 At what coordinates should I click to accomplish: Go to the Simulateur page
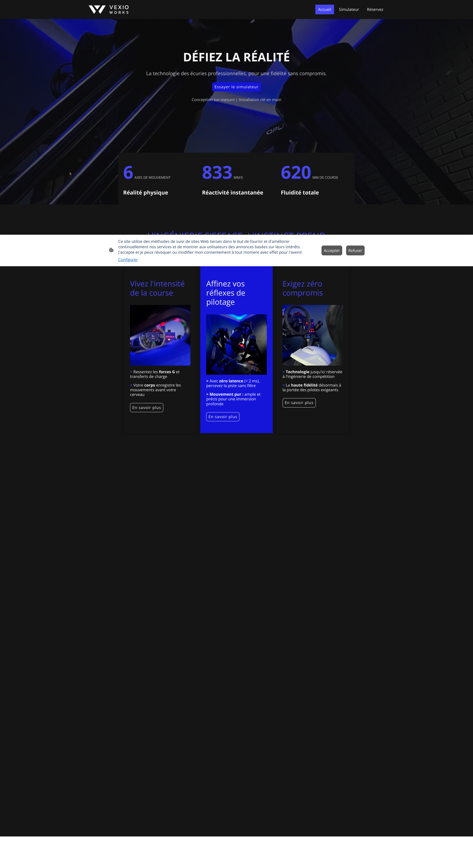coord(349,9)
